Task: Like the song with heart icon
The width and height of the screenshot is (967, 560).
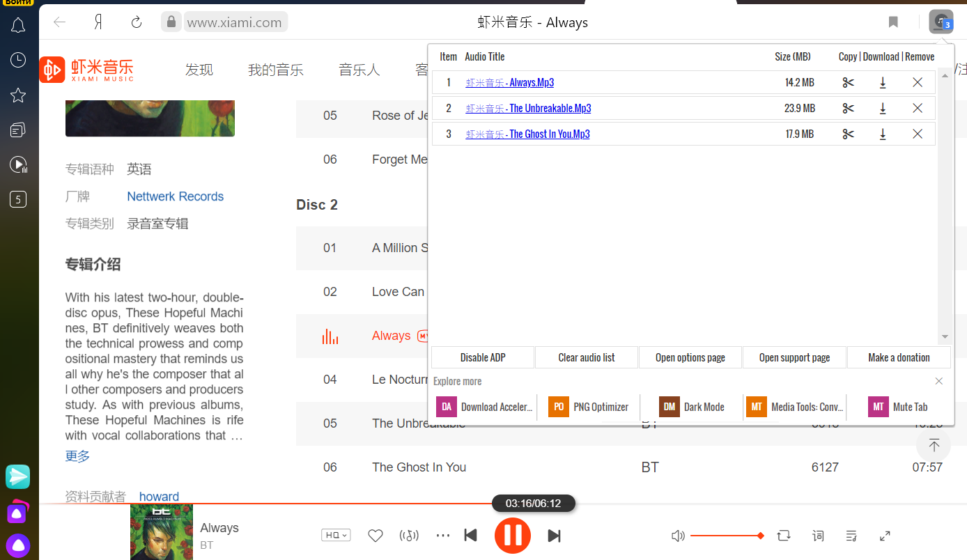Action: 376,536
